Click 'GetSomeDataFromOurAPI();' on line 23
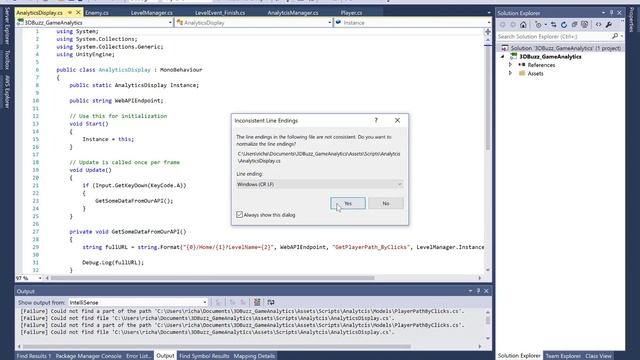640x360 pixels. tap(134, 201)
